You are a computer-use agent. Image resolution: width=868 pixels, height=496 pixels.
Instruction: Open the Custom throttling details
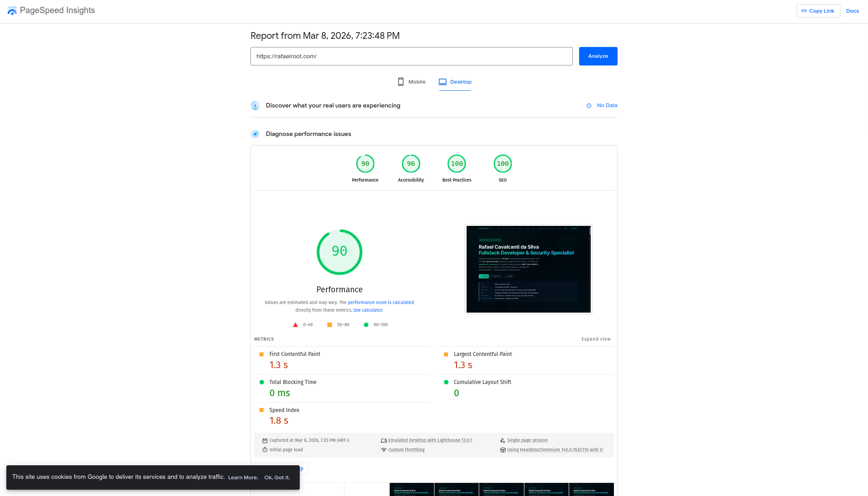(406, 449)
